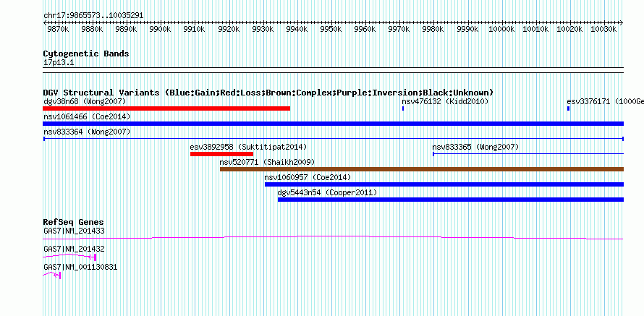Open the nsv476132 (Kidd2010) label
644x316 pixels.
click(x=445, y=101)
